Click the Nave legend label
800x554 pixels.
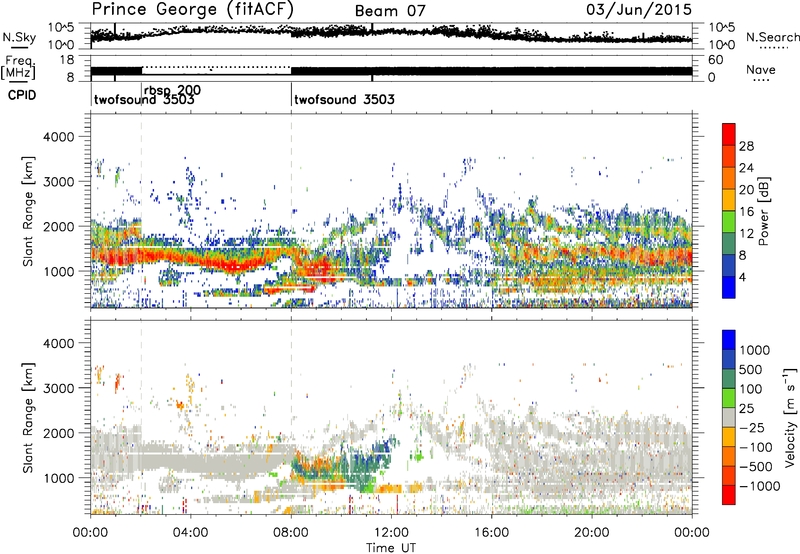click(761, 70)
